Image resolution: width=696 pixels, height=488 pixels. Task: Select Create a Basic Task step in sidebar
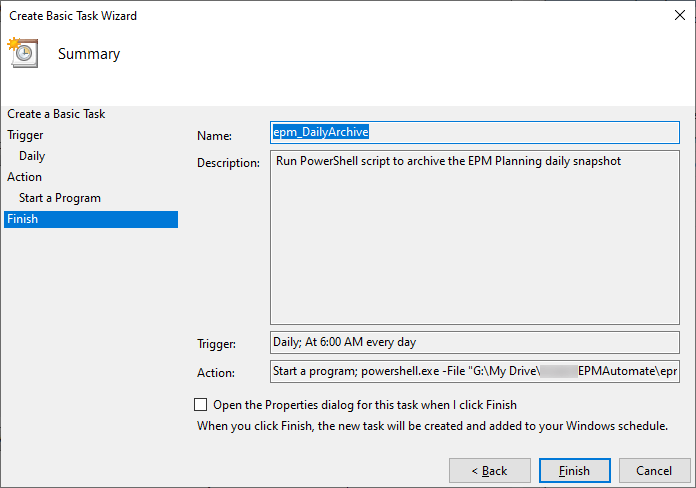(56, 114)
